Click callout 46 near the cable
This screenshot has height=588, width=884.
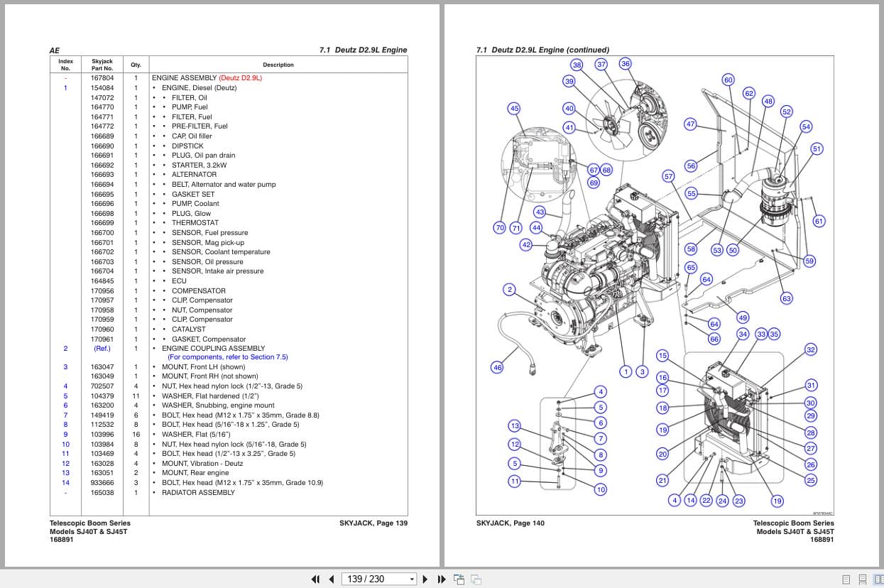[x=498, y=367]
